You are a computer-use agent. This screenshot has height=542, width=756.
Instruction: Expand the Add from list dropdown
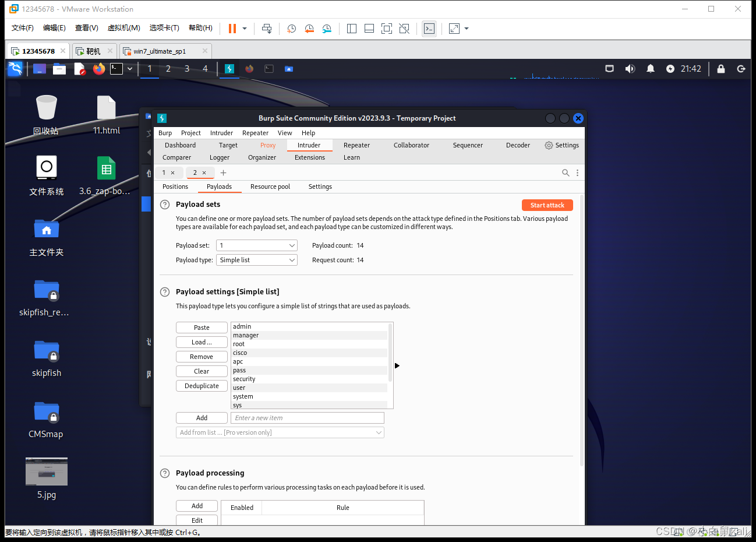(x=280, y=432)
